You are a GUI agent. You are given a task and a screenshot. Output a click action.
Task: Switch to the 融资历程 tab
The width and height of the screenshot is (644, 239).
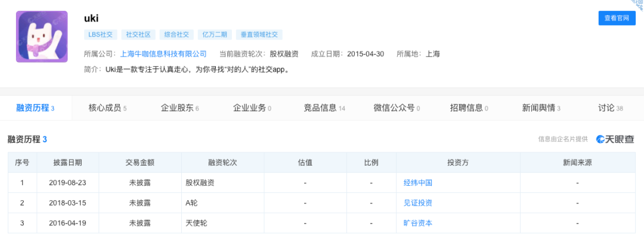(x=36, y=108)
